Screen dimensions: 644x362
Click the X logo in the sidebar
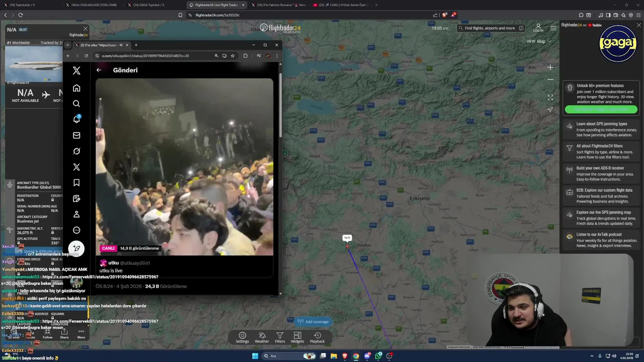[x=76, y=71]
